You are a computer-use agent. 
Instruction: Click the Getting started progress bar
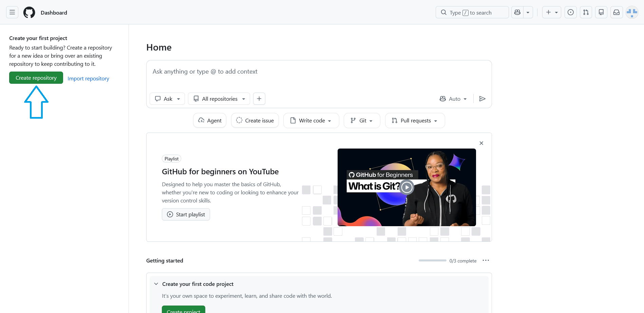point(432,260)
